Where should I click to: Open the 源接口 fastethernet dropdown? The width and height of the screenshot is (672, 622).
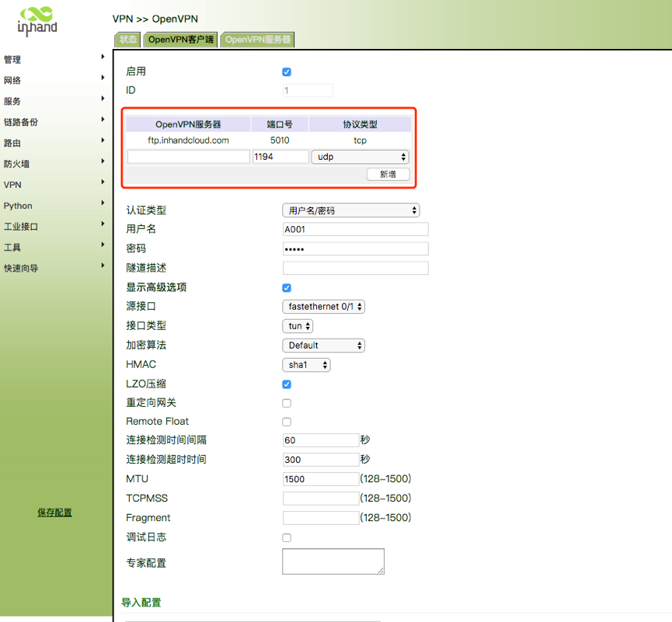(x=323, y=307)
